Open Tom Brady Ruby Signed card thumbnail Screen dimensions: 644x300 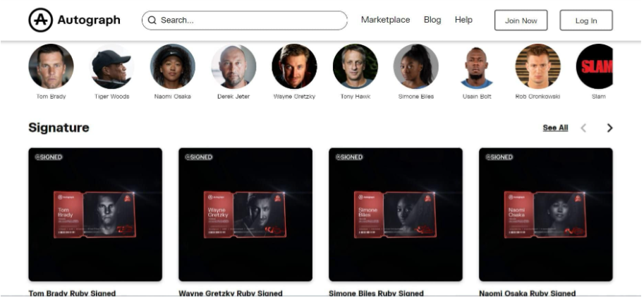pos(95,215)
